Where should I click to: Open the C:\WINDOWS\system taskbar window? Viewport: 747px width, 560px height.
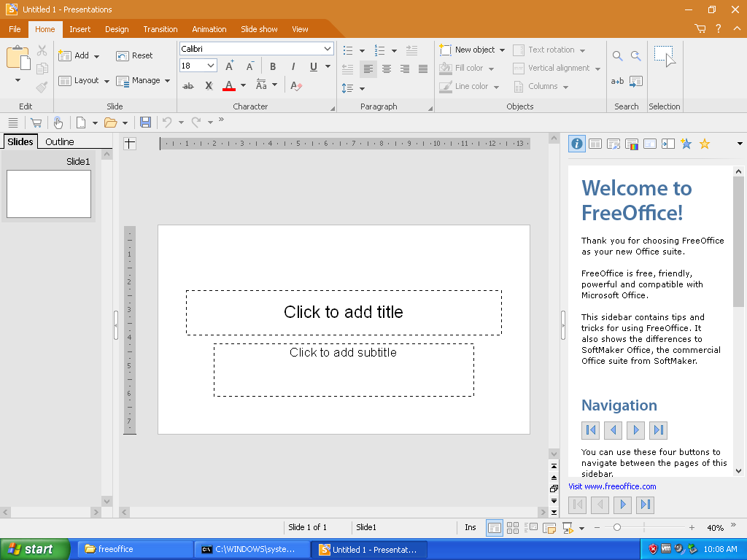(x=251, y=549)
